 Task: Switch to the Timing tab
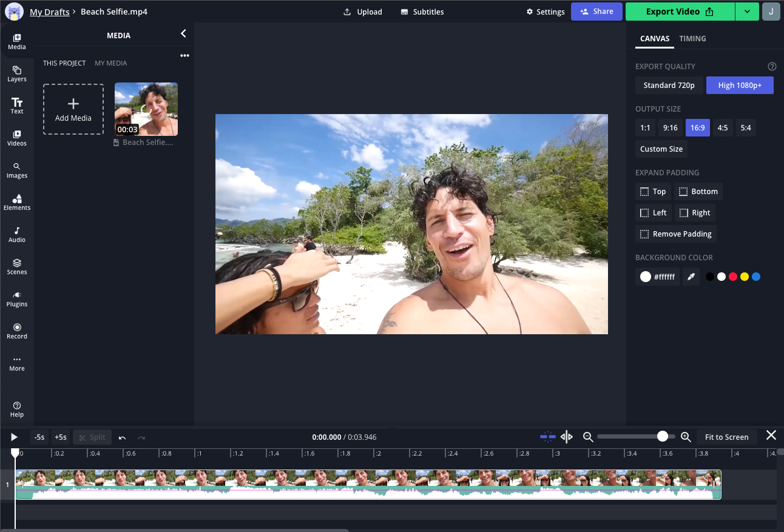[x=692, y=39]
